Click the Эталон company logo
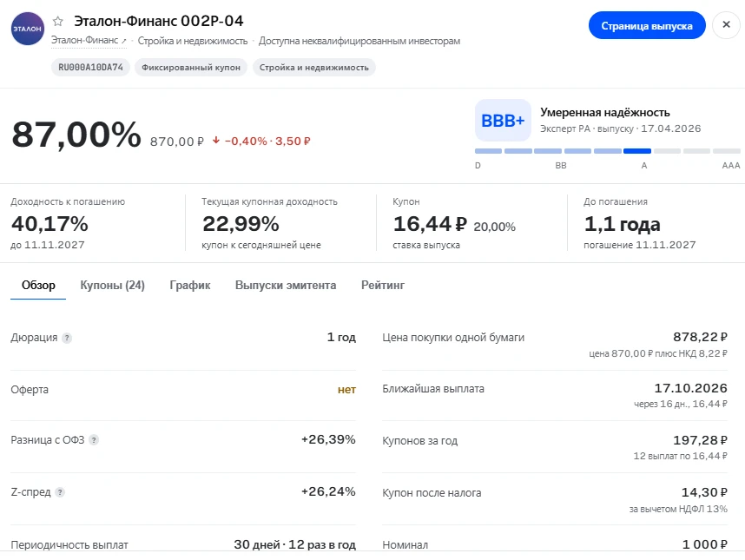Viewport: 745px width, 560px height. [x=28, y=29]
